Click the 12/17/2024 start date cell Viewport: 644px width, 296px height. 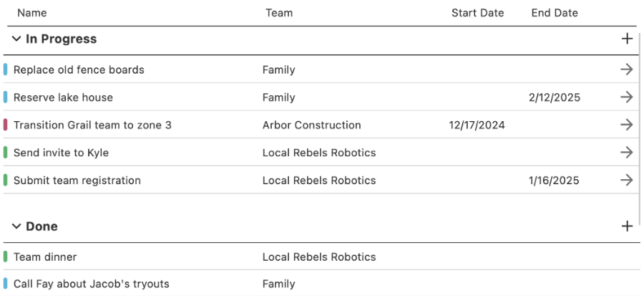click(x=477, y=125)
